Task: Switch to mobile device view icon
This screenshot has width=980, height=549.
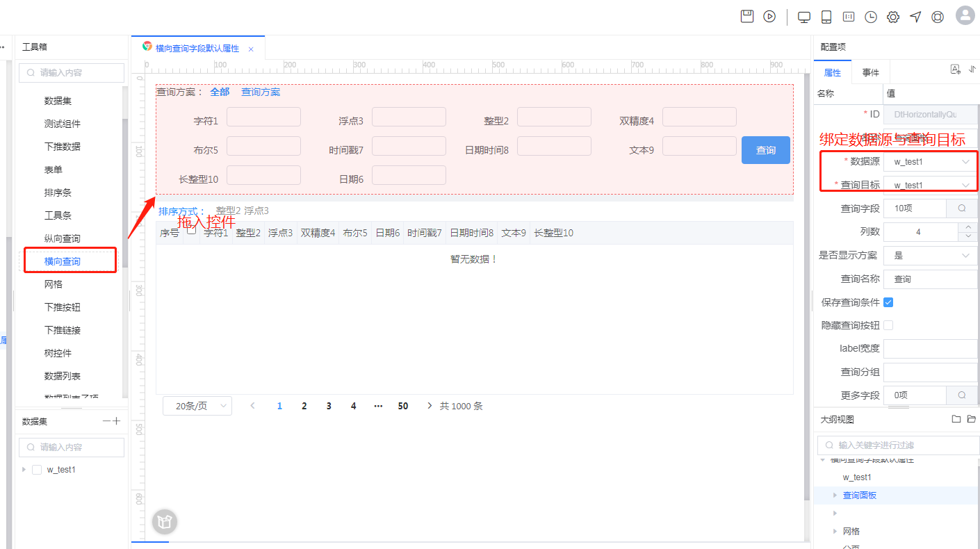Action: click(x=826, y=17)
